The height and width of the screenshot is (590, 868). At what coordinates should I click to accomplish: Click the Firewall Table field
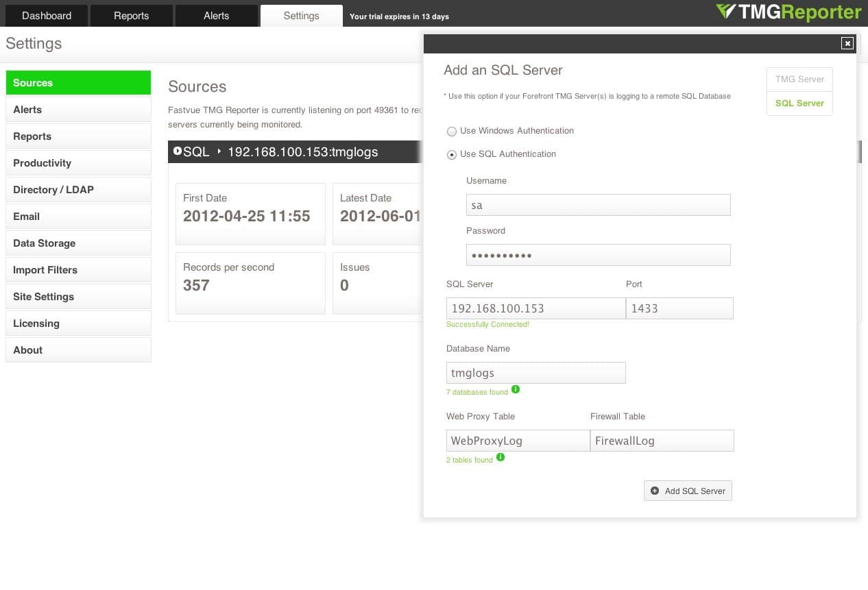tap(662, 441)
